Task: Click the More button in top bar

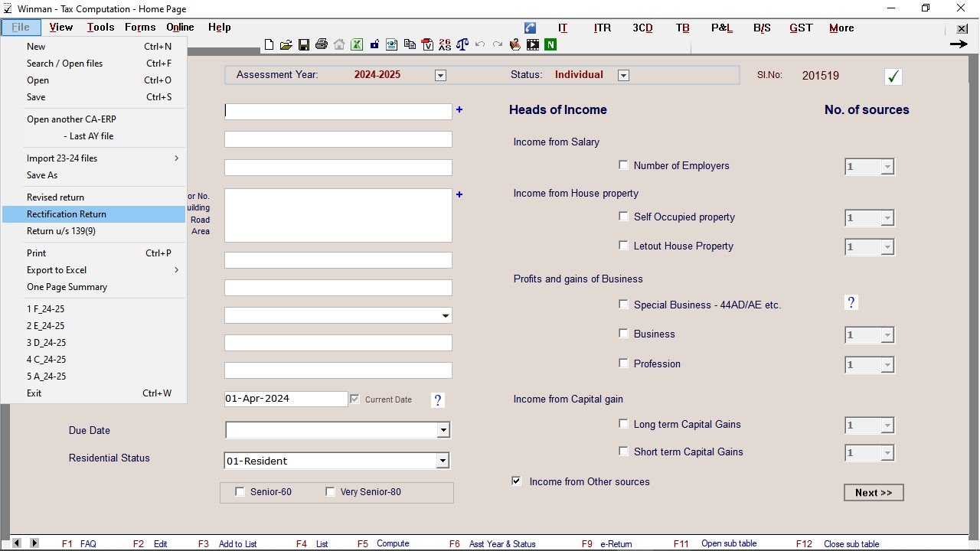Action: click(x=841, y=28)
